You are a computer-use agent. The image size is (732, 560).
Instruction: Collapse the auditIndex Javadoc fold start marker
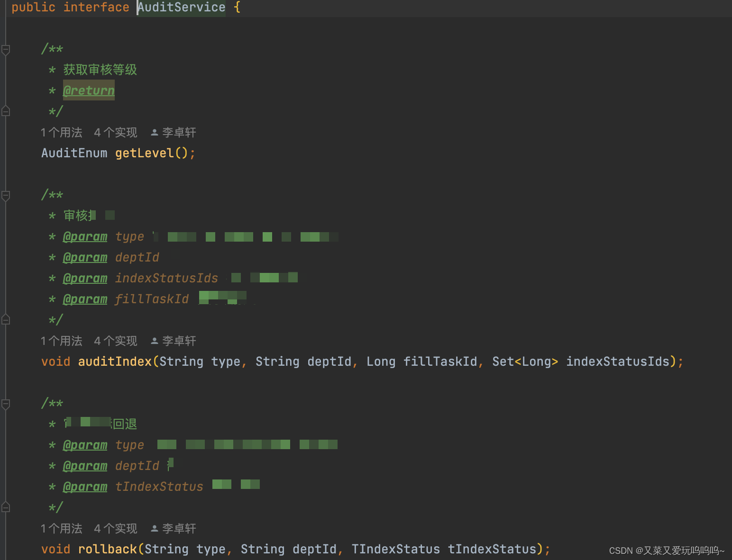pyautogui.click(x=6, y=195)
